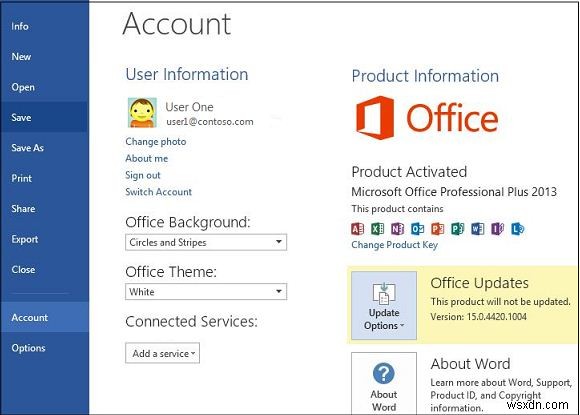Click the Office Updates heading

click(x=479, y=283)
